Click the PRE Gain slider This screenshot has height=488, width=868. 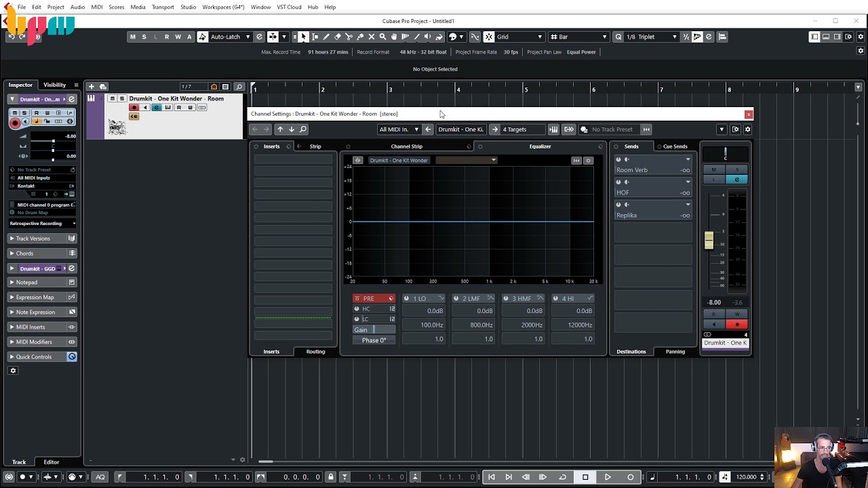[x=374, y=330]
